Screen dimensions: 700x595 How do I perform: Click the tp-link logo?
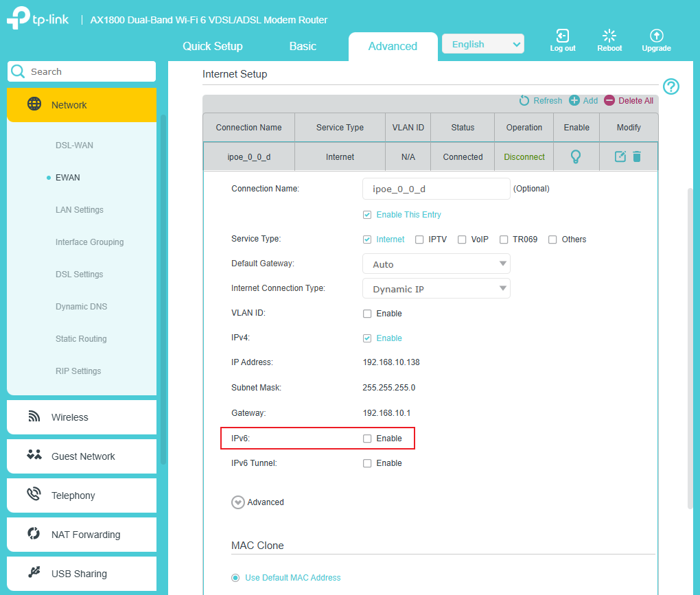click(x=36, y=19)
